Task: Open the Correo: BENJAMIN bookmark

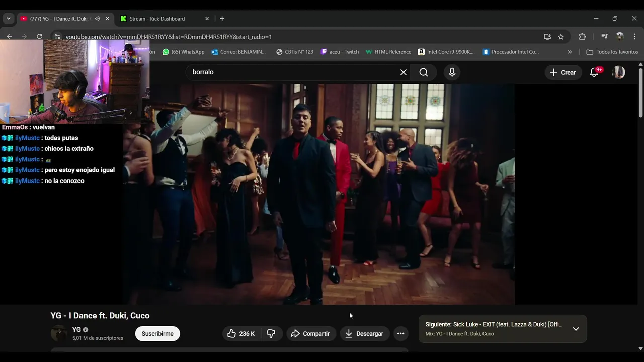Action: (238, 52)
